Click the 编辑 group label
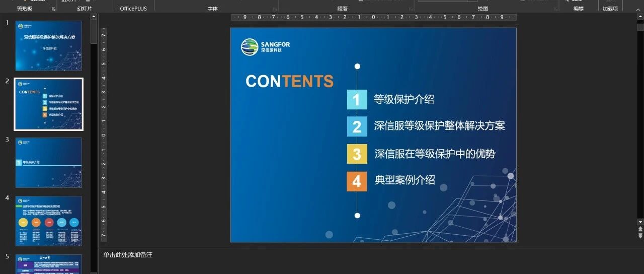This screenshot has height=274, width=644. (x=579, y=9)
